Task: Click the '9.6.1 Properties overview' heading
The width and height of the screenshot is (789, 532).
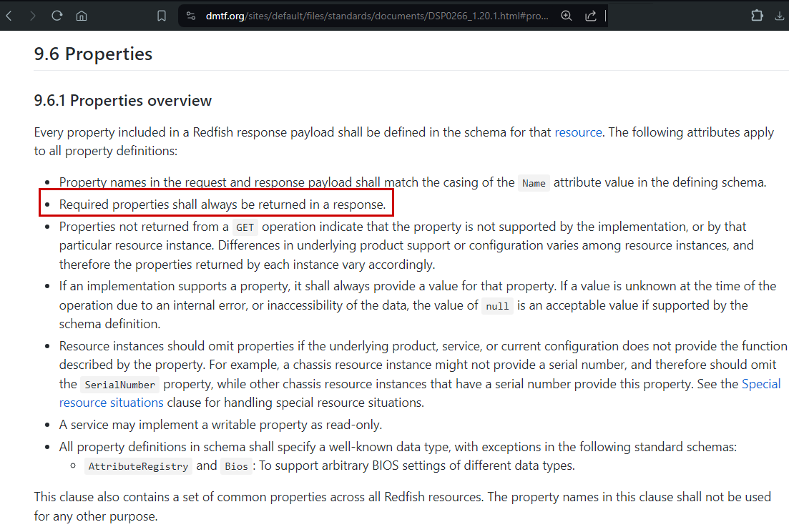Action: tap(123, 101)
